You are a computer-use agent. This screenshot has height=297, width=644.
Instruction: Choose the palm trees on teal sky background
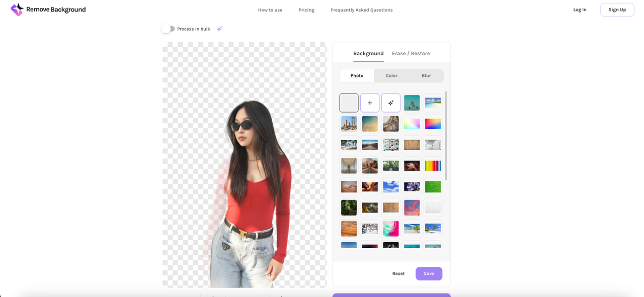[x=412, y=103]
